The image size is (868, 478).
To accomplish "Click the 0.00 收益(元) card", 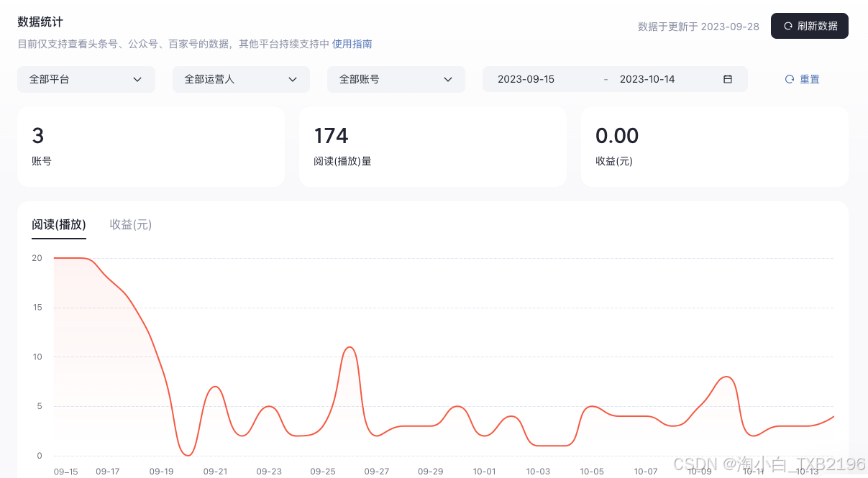I will click(715, 147).
